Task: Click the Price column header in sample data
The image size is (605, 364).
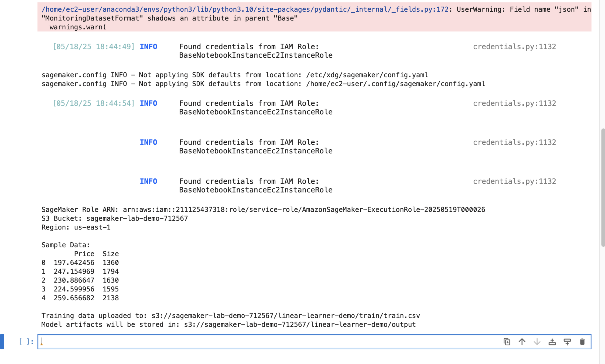Action: tap(84, 254)
